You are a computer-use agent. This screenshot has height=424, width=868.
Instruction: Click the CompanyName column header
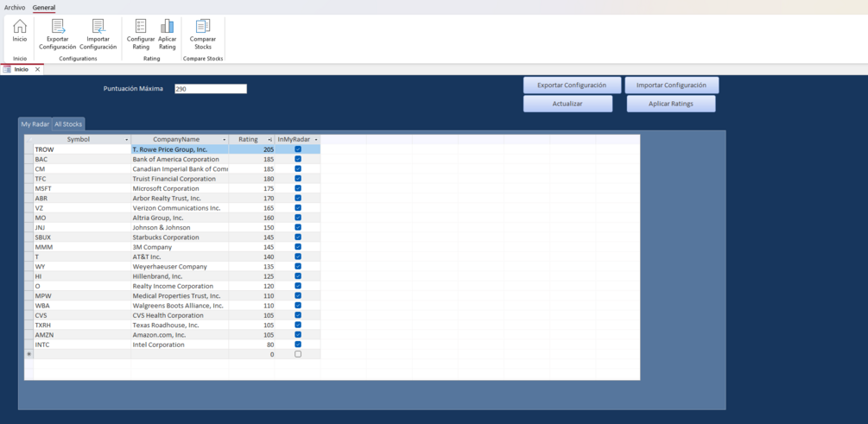coord(176,140)
